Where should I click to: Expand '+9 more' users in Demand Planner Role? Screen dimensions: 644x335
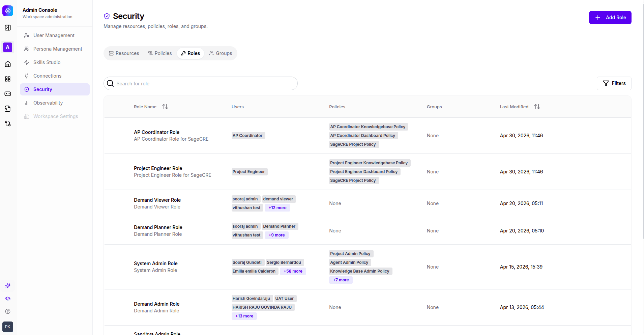(x=276, y=235)
